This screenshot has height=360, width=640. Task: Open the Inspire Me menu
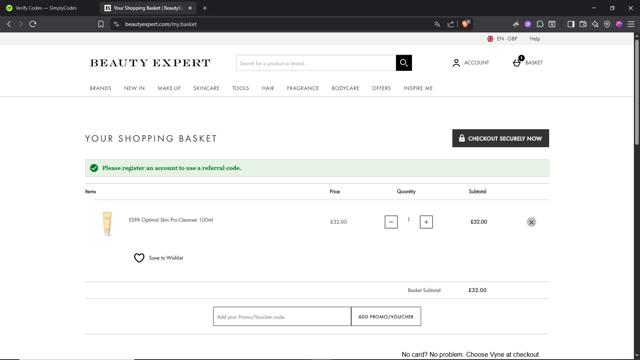418,88
